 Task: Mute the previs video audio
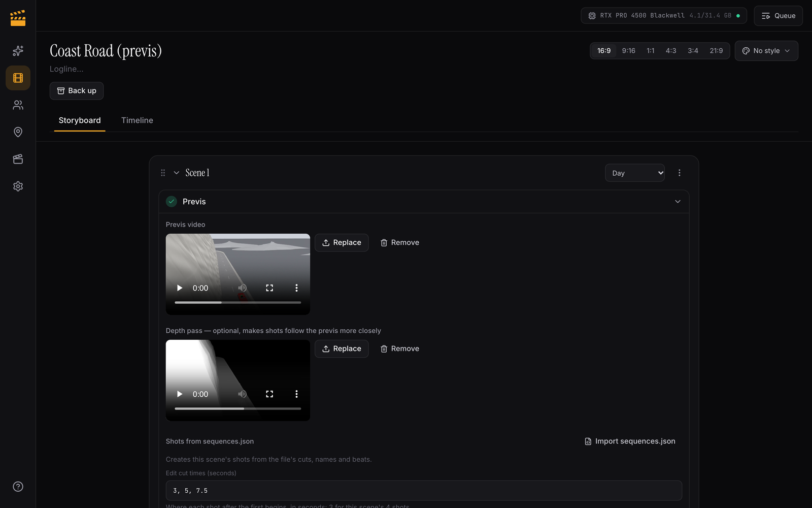click(243, 288)
